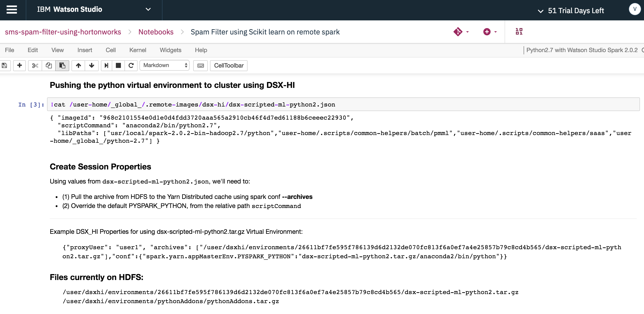Open the hamburger navigation menu
644x314 pixels.
point(12,10)
